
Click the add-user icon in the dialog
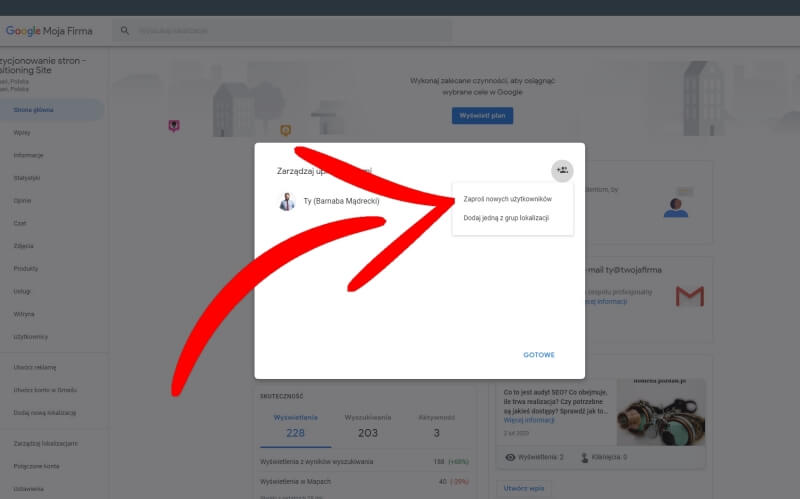tap(562, 170)
